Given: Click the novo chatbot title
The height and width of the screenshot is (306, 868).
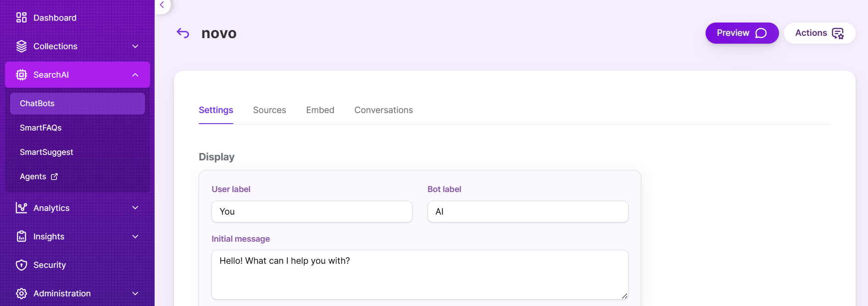Looking at the screenshot, I should coord(219,33).
